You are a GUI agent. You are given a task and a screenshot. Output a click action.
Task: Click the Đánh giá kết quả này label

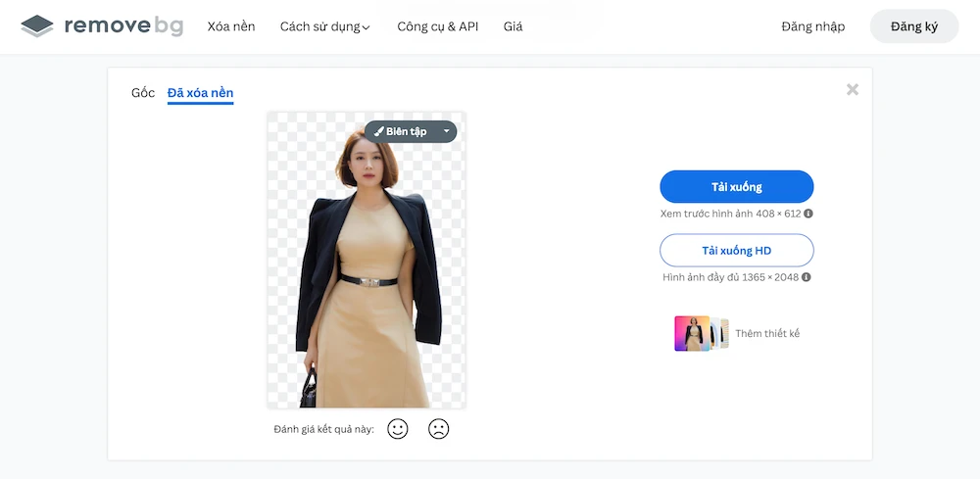323,429
